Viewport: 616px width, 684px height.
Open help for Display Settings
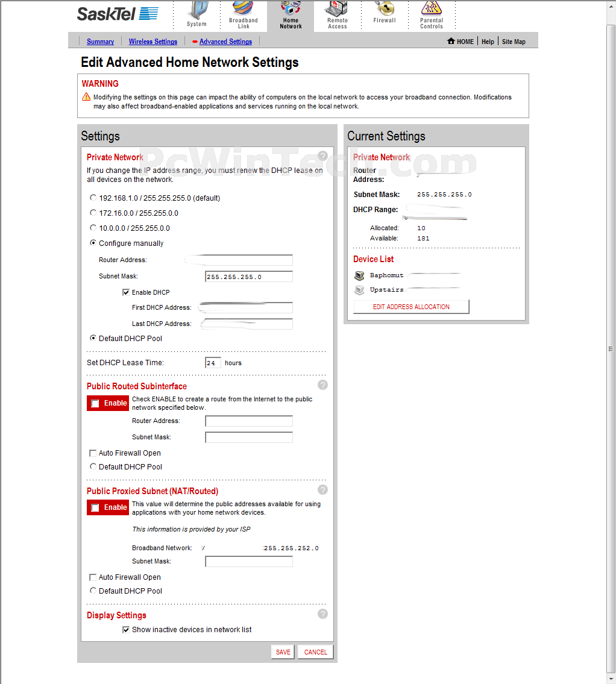323,613
